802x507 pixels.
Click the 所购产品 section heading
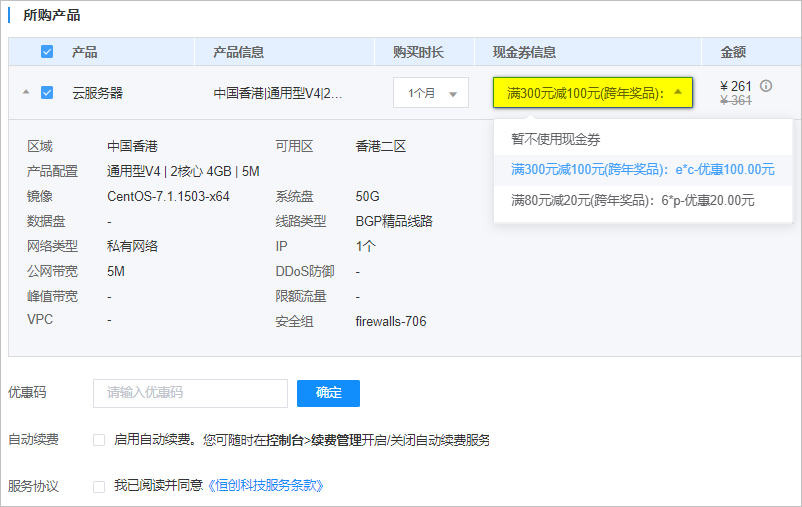(52, 15)
